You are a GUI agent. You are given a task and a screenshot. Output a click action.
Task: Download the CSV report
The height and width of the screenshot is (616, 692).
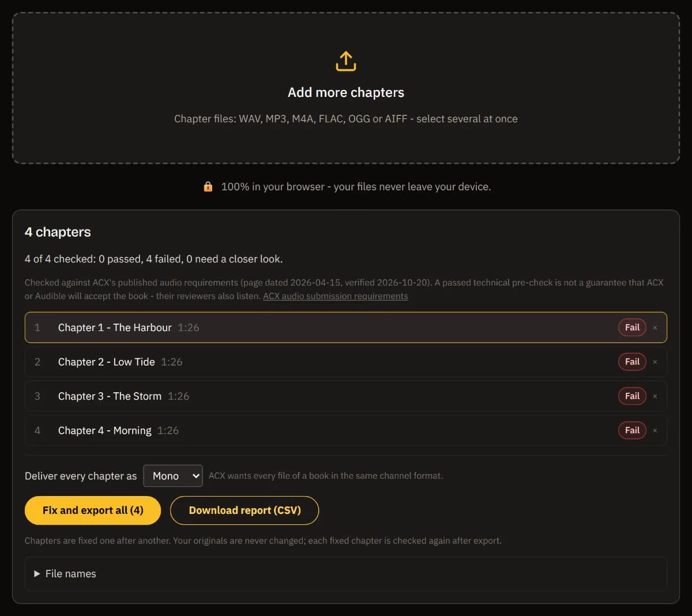[x=245, y=510]
